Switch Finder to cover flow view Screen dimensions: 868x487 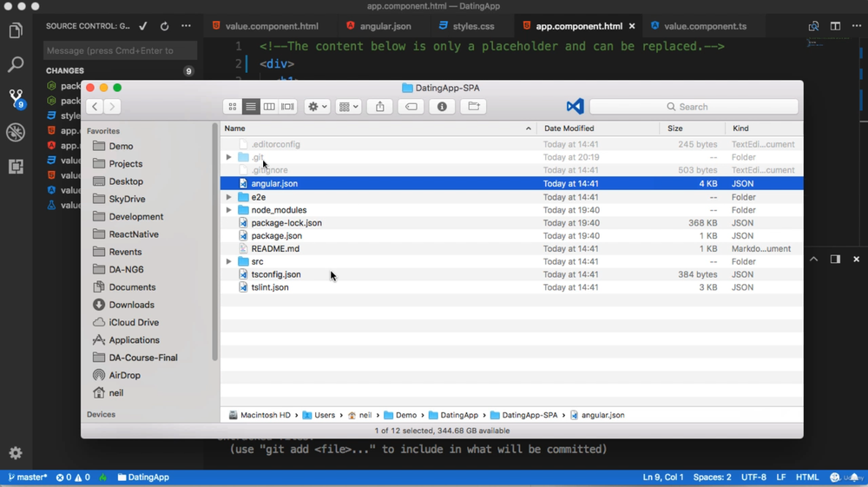point(287,106)
